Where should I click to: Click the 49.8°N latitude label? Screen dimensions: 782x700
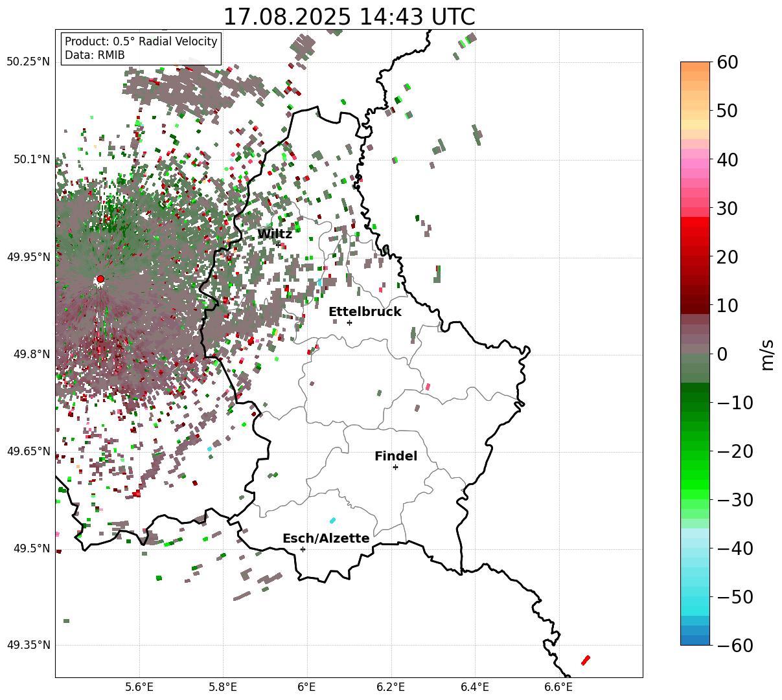(x=31, y=354)
